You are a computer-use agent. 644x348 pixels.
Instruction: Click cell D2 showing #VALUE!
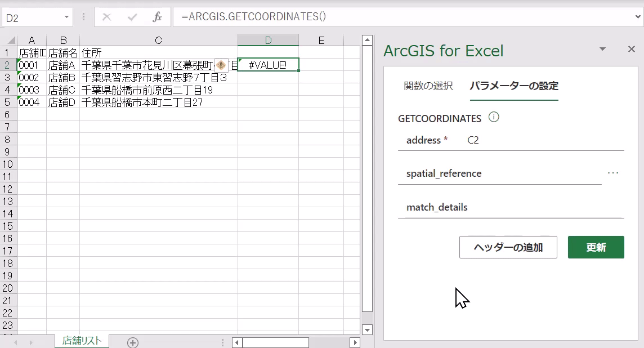268,65
